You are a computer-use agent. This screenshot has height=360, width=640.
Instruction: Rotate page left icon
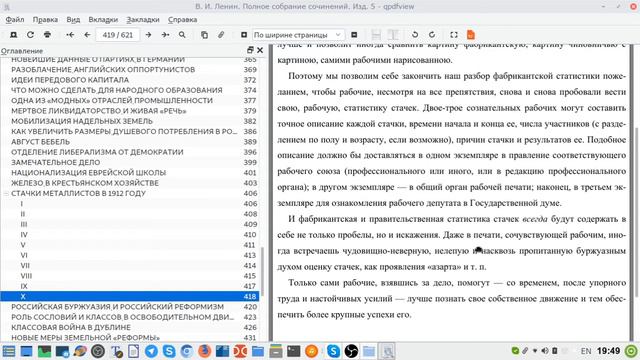(415, 35)
